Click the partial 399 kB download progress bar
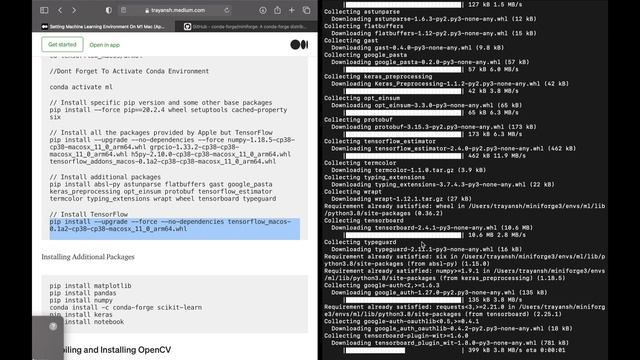This screenshot has height=360, width=640. (x=375, y=350)
